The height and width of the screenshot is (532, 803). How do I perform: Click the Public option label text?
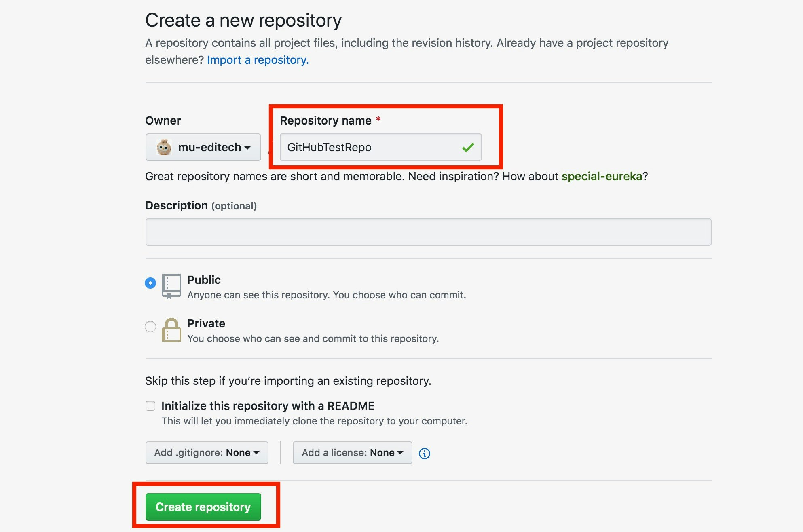204,280
